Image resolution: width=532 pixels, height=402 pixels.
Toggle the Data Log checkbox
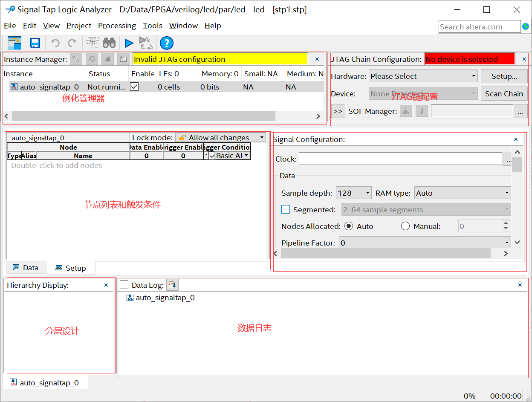pos(124,285)
